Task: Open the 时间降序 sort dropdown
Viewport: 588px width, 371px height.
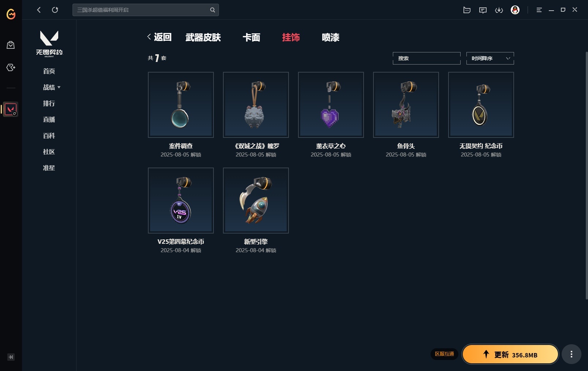Action: pos(490,58)
